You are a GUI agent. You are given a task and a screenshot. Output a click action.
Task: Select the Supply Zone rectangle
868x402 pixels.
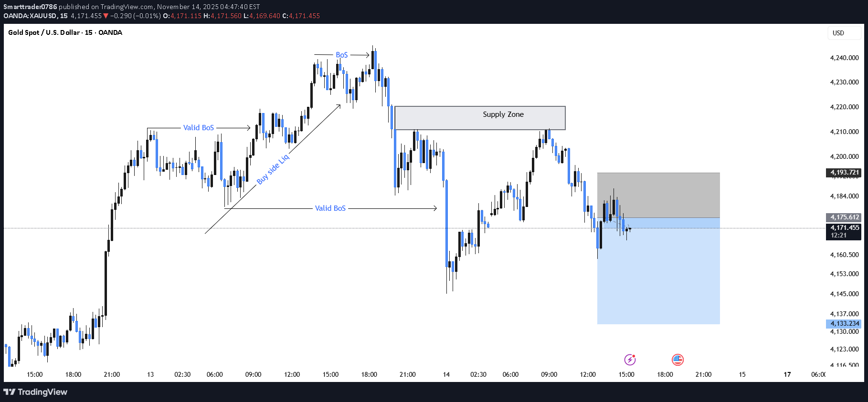pyautogui.click(x=480, y=118)
